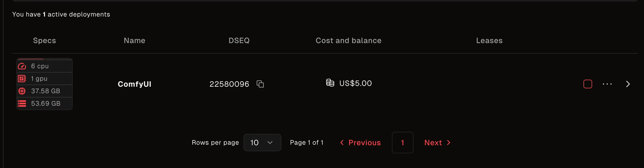Copy the DSEQ number 22580096

click(260, 84)
